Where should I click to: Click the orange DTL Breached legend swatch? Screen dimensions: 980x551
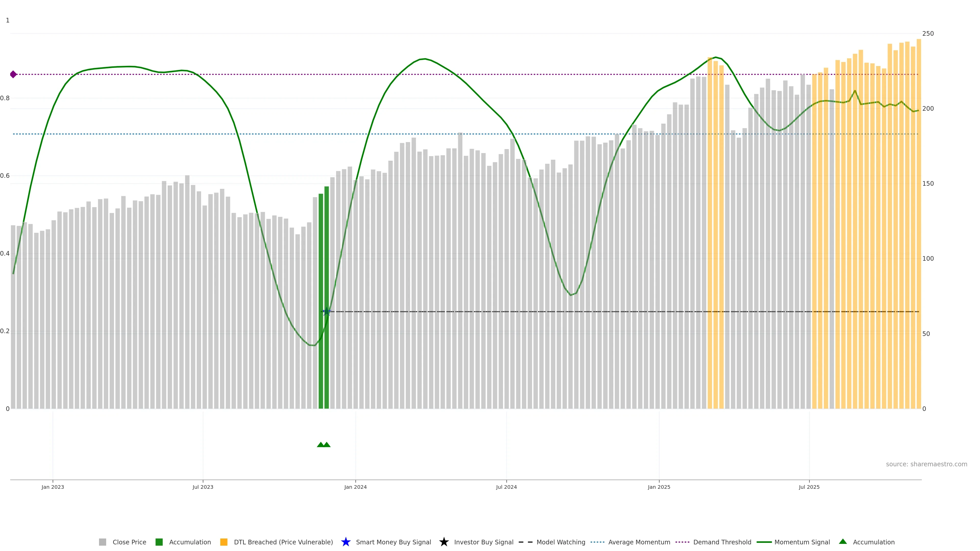click(x=224, y=542)
